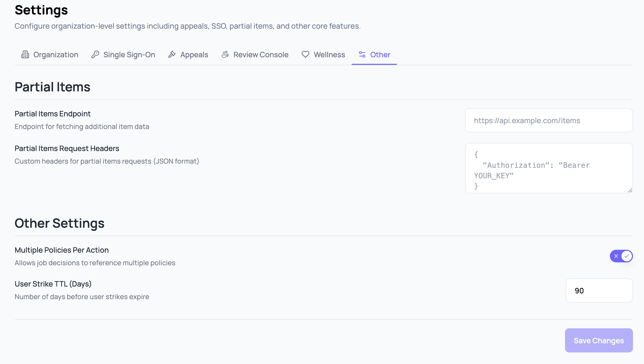
Task: Click the Organization building icon
Action: coord(25,54)
